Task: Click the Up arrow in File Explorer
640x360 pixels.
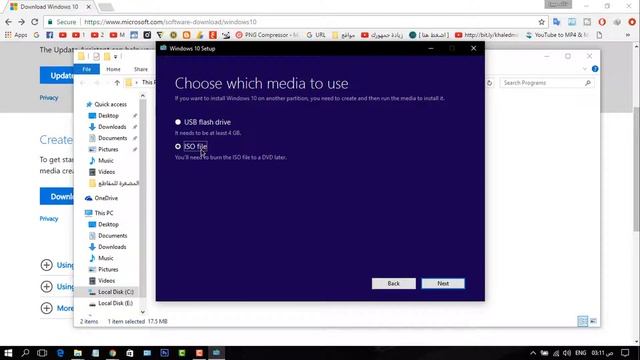Action: (x=117, y=83)
